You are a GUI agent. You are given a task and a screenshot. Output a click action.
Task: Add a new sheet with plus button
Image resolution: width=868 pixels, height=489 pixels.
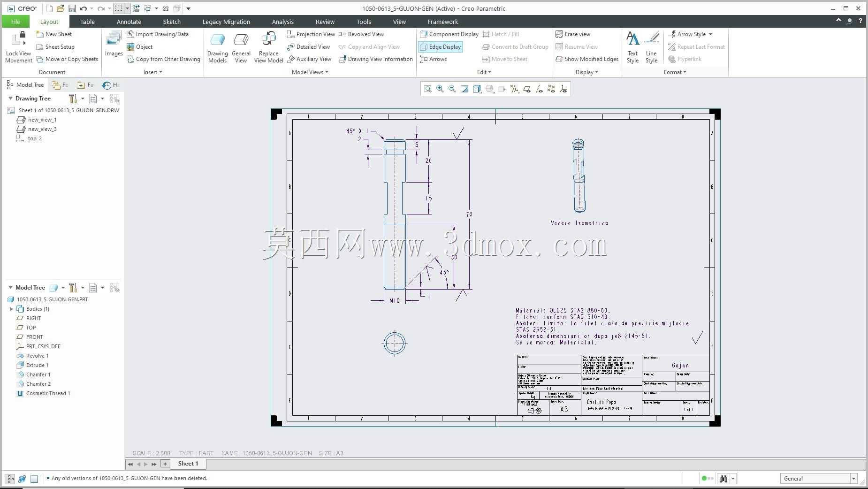tap(165, 464)
